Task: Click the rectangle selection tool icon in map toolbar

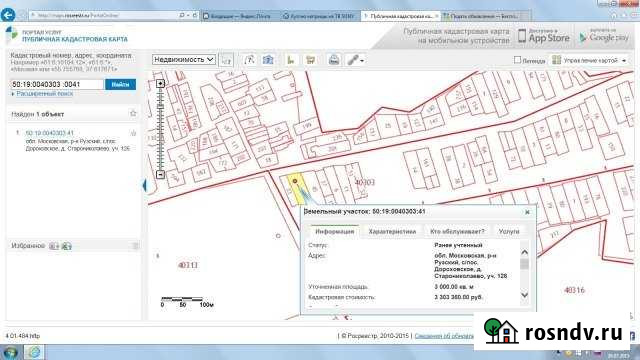Action: pyautogui.click(x=227, y=60)
